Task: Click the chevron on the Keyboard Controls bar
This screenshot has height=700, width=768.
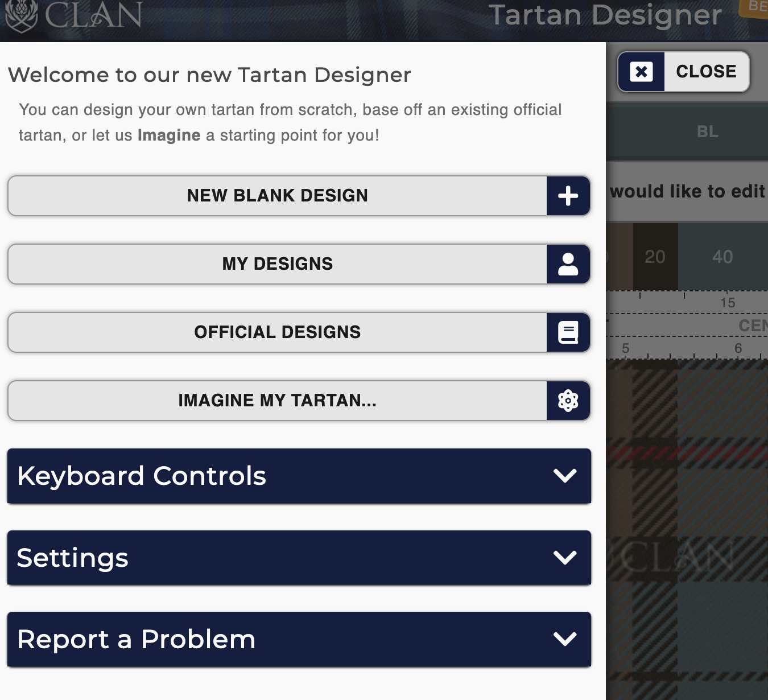Action: tap(564, 476)
